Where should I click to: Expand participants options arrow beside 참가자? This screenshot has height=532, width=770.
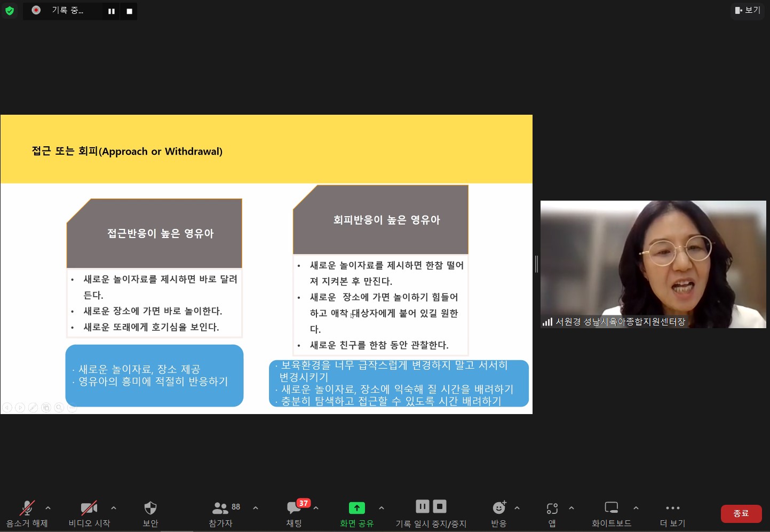(256, 508)
